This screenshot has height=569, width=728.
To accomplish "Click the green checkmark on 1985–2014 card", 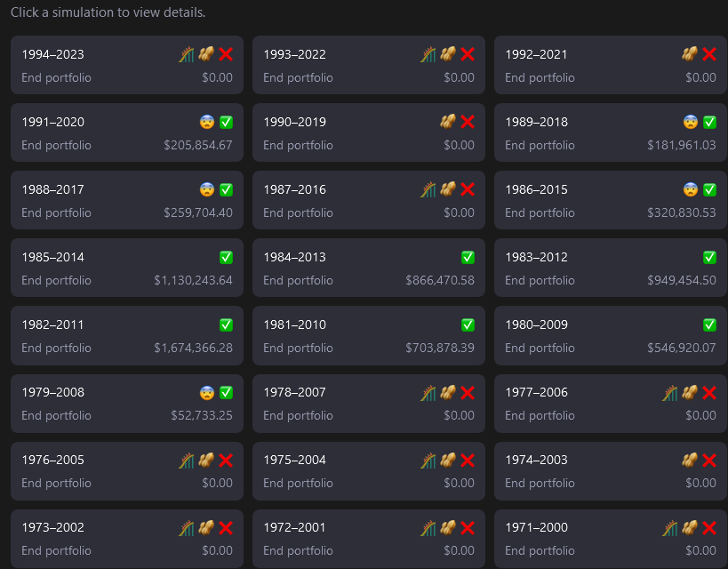I will pyautogui.click(x=226, y=257).
